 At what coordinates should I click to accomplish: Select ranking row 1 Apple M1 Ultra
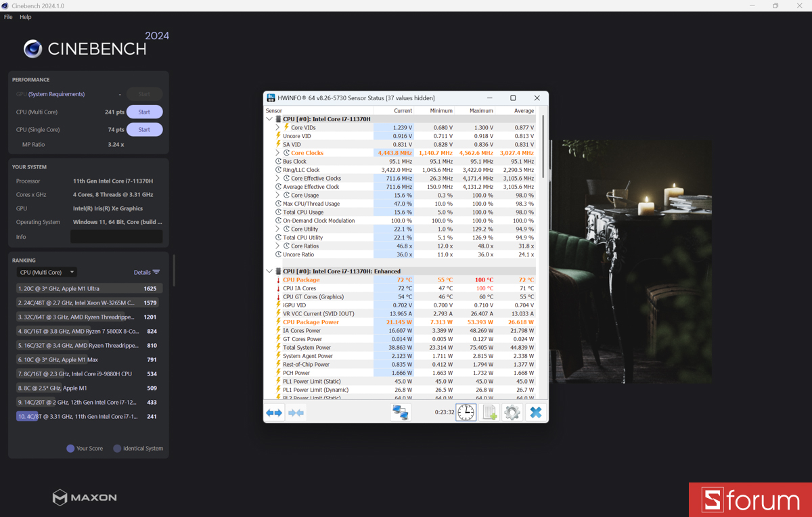pos(89,288)
